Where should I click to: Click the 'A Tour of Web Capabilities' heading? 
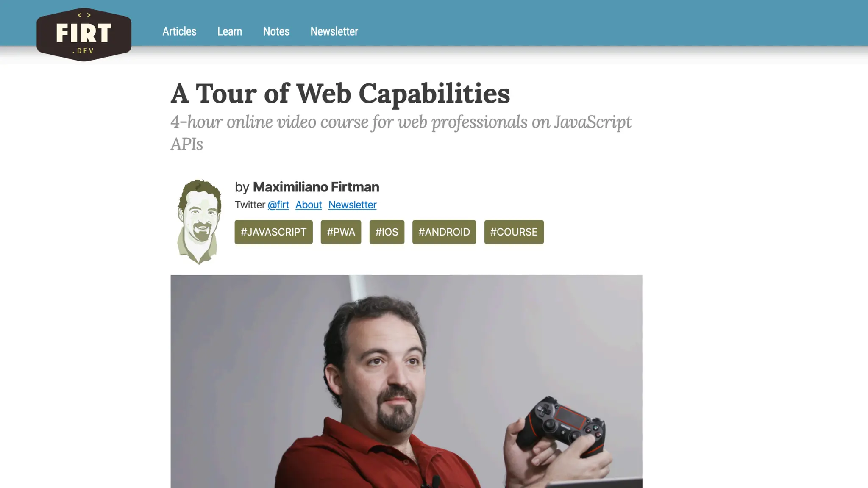(x=340, y=93)
